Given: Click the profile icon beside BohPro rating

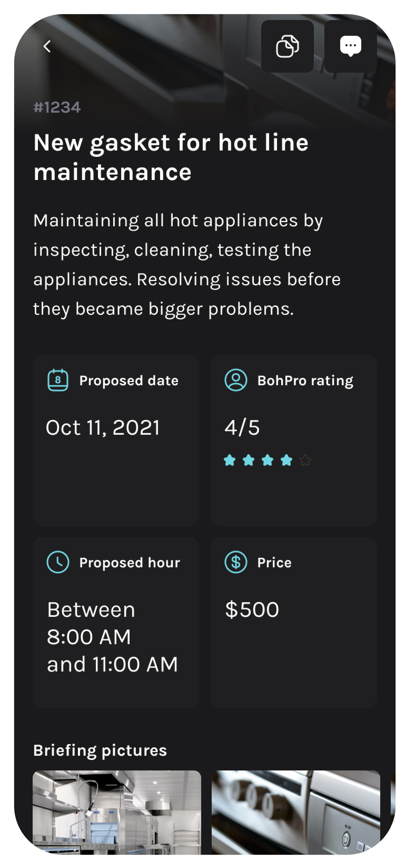Looking at the screenshot, I should coord(236,380).
